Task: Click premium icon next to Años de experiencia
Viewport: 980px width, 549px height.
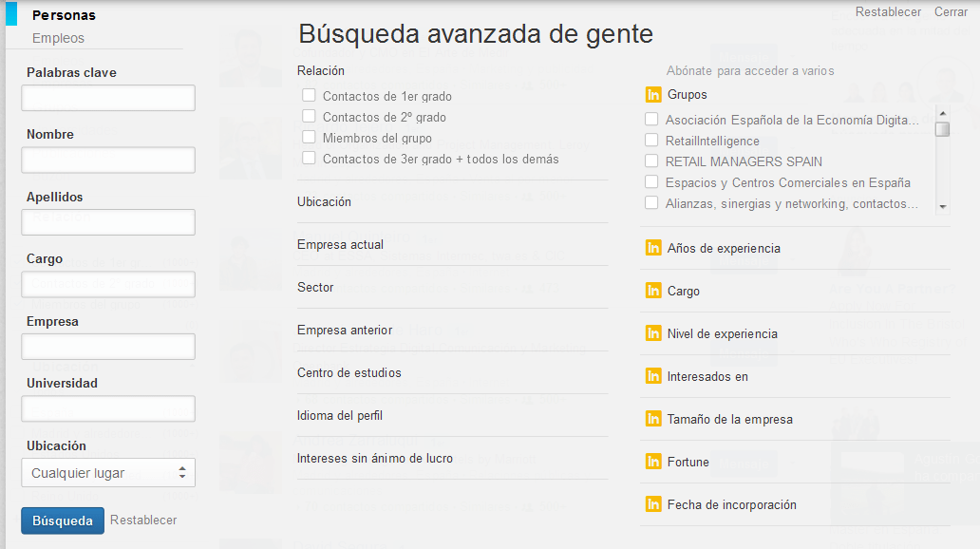Action: 652,248
